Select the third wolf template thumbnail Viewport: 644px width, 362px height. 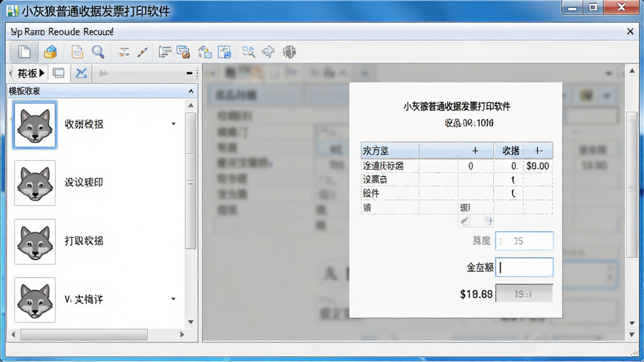(35, 242)
